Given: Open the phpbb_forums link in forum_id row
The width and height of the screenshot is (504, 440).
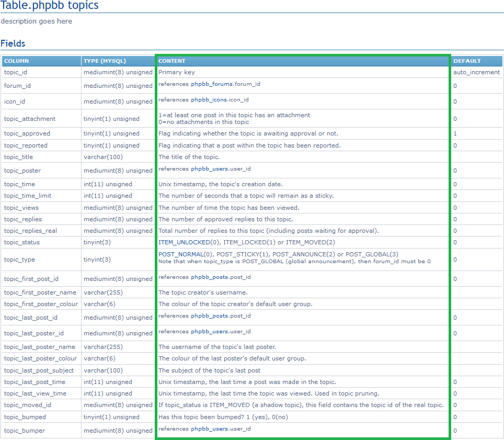Looking at the screenshot, I should 209,84.
